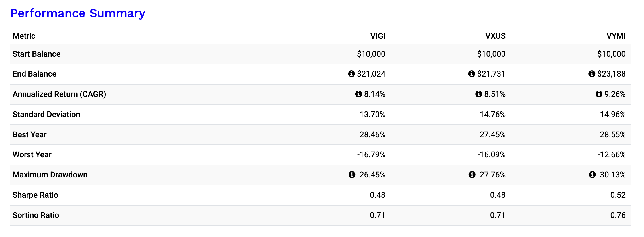The image size is (644, 237).
Task: Click info icon beside VIGI Maximum Drawdown
Action: [352, 175]
